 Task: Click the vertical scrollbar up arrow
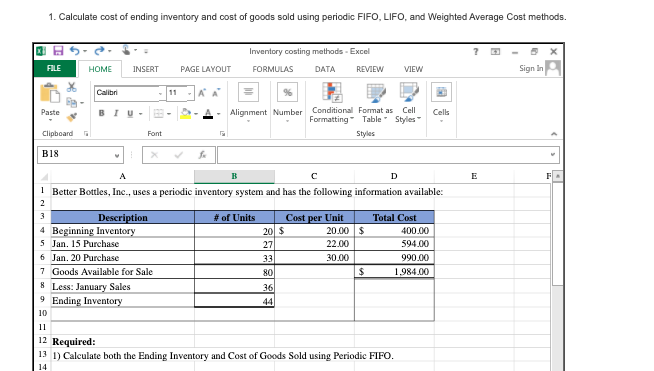tap(557, 176)
